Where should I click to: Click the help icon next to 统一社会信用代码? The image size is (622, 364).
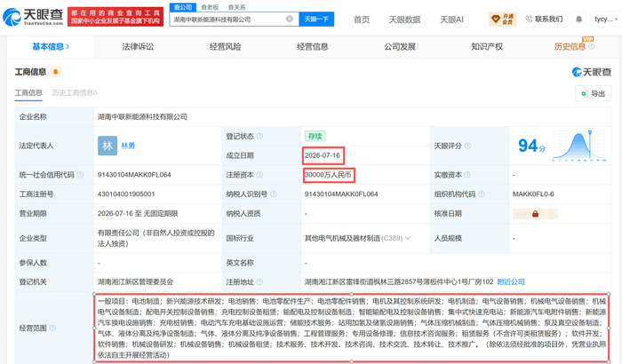80,175
